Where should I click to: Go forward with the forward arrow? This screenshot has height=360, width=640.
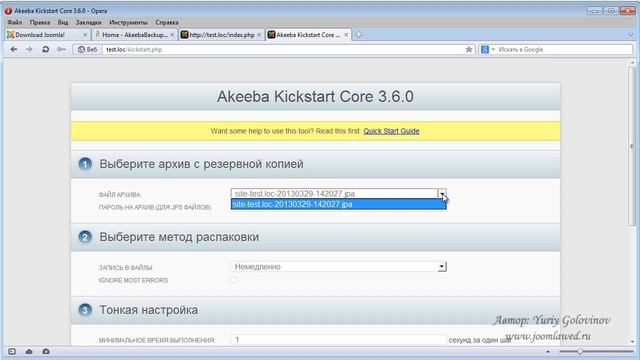pyautogui.click(x=29, y=49)
